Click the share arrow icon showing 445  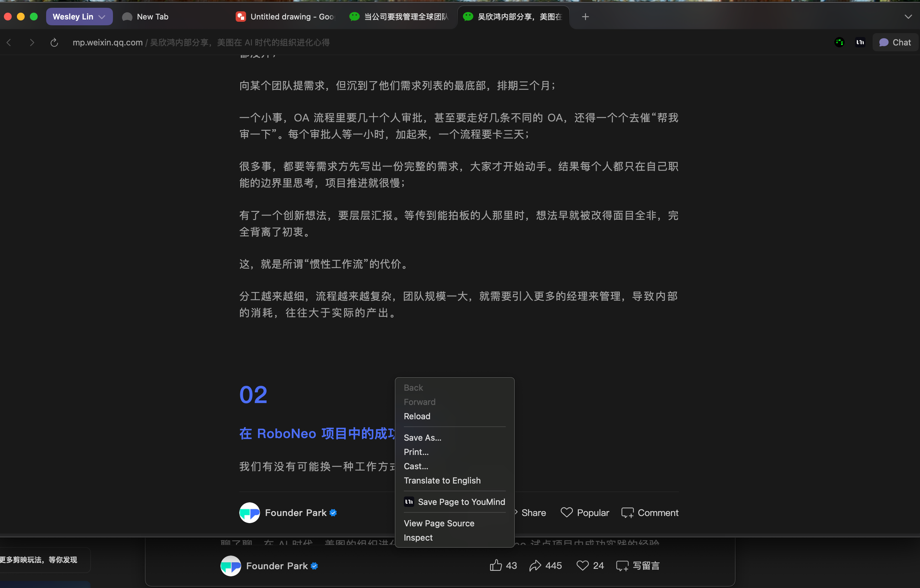click(x=535, y=566)
